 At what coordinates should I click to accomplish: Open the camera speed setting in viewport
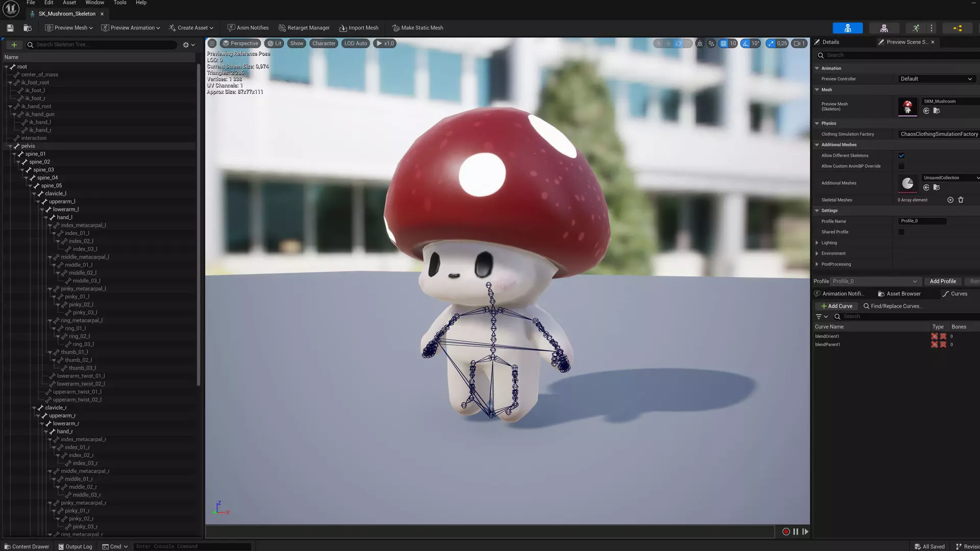(799, 43)
